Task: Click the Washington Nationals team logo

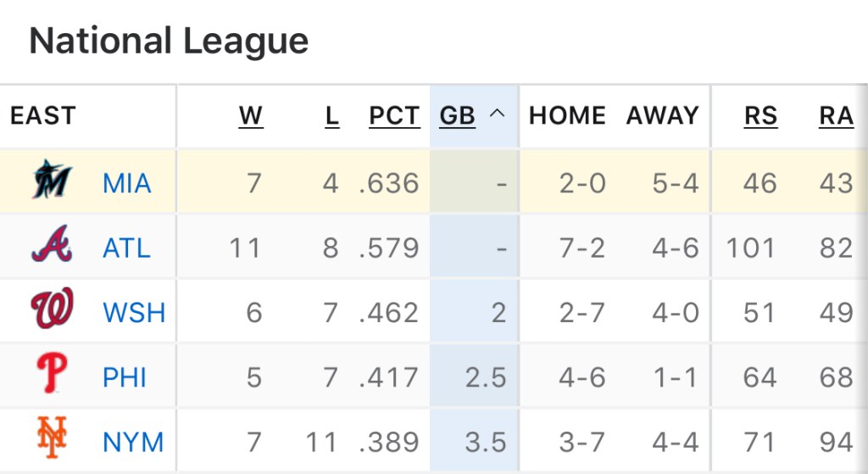Action: pyautogui.click(x=53, y=310)
